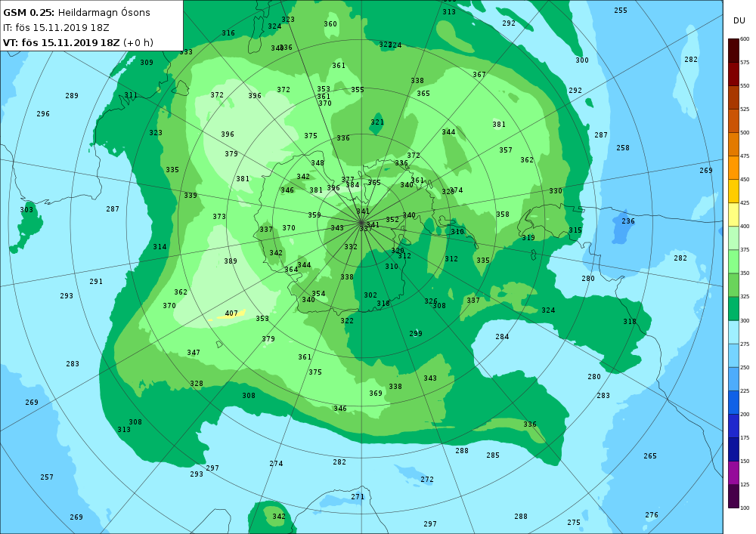Click the '258' ozone value
The width and height of the screenshot is (756, 534).
coord(623,148)
